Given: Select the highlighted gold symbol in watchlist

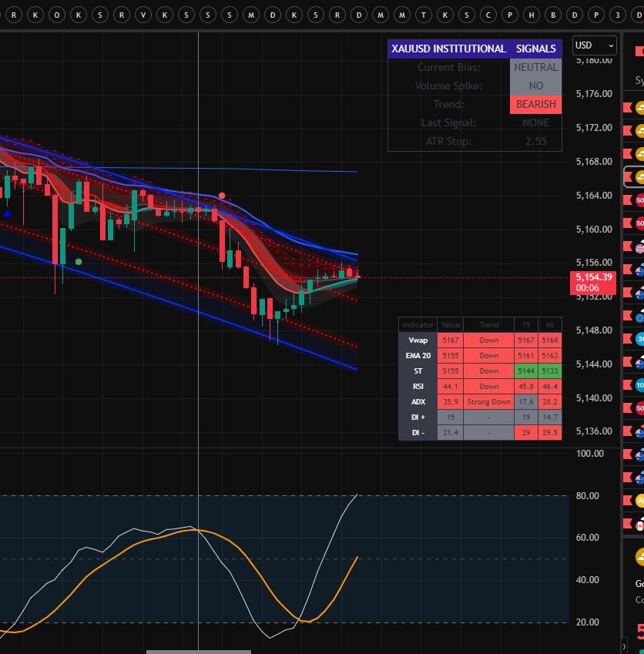Looking at the screenshot, I should (x=639, y=177).
